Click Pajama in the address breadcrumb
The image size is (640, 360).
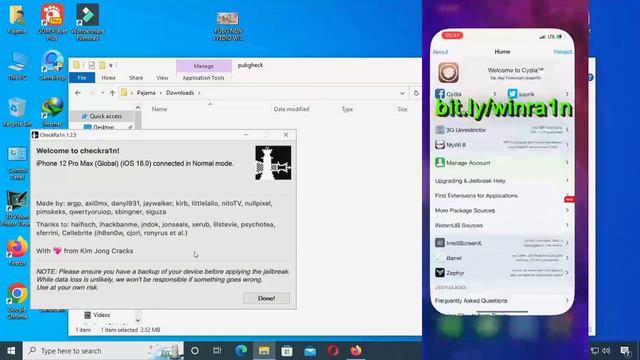coord(146,93)
